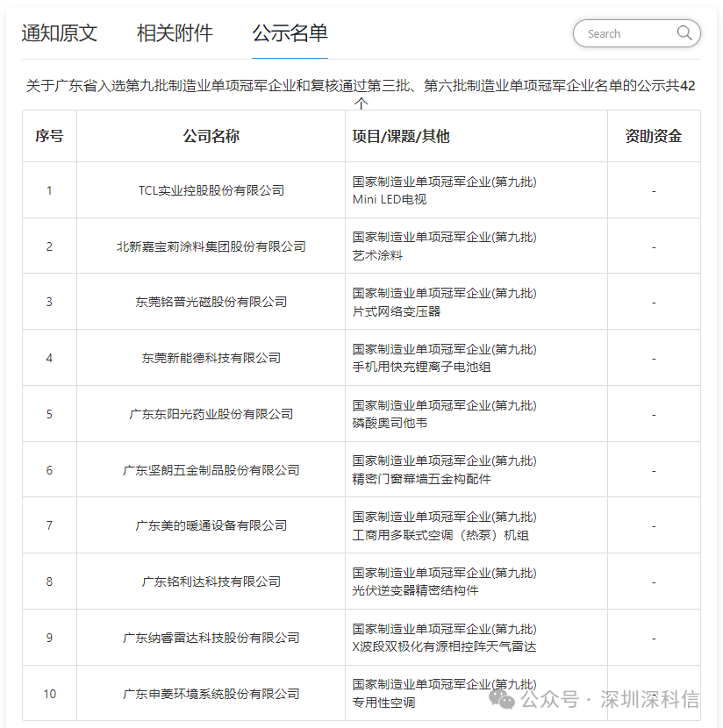The width and height of the screenshot is (723, 728).
Task: Click the 资助资金 column header
Action: [654, 136]
